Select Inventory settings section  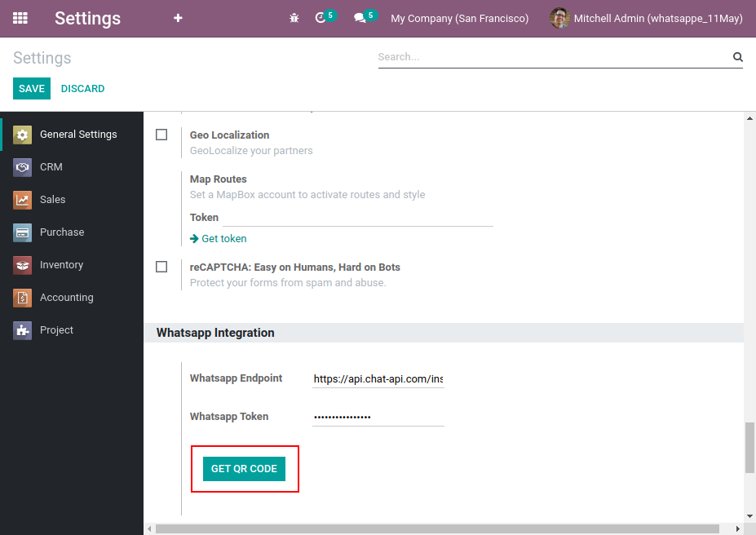(72, 265)
